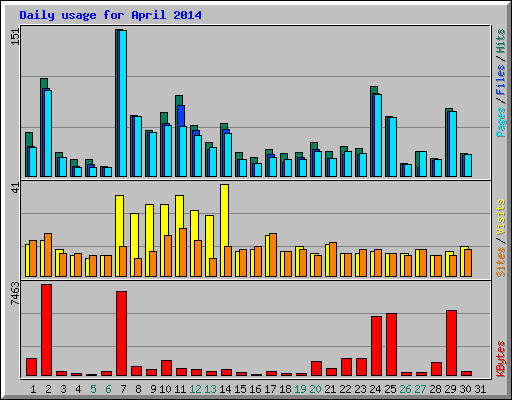The width and height of the screenshot is (512, 400).
Task: Click the cyan pages bar for day 2
Action: (x=48, y=133)
